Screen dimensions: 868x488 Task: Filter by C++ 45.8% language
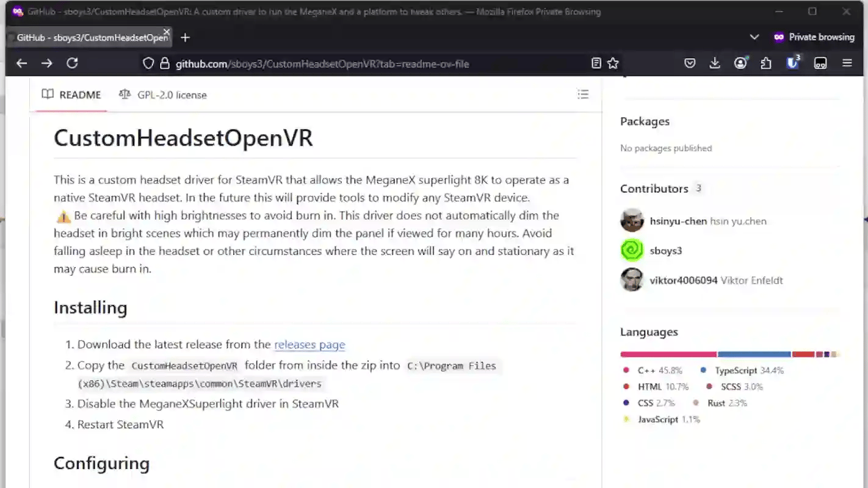[x=653, y=370]
